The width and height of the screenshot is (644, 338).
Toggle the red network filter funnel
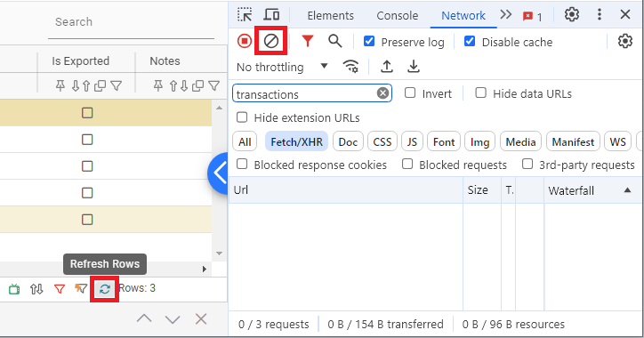308,41
